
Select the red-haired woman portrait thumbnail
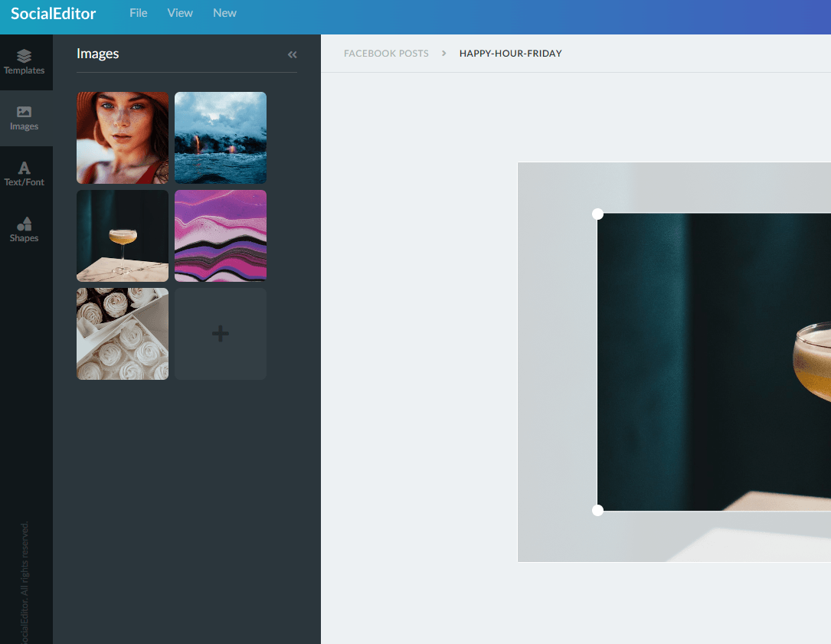[123, 138]
